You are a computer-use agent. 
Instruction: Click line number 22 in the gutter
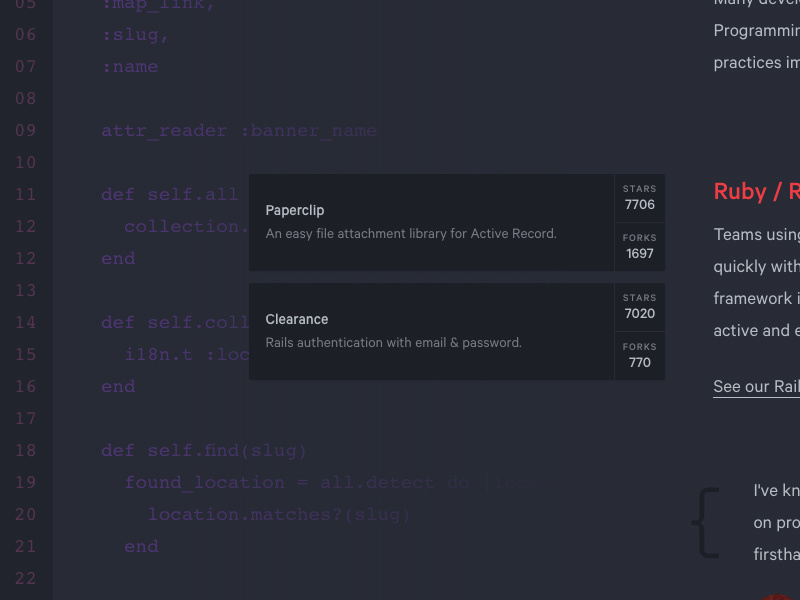point(25,578)
